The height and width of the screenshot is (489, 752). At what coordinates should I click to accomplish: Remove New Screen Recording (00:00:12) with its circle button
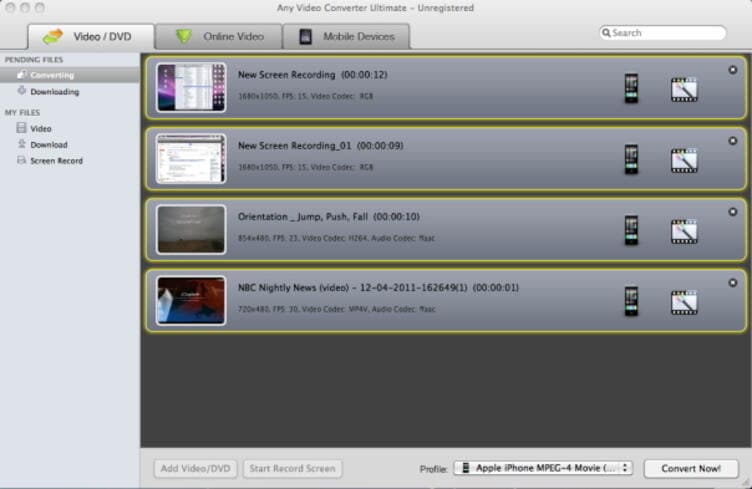[x=732, y=70]
